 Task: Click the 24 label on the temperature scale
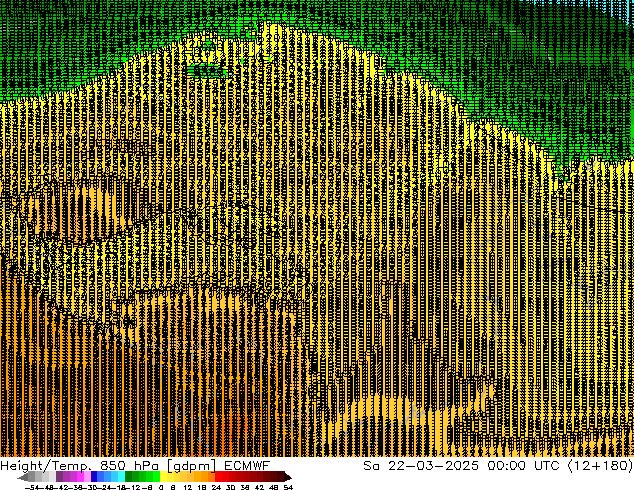pyautogui.click(x=216, y=487)
